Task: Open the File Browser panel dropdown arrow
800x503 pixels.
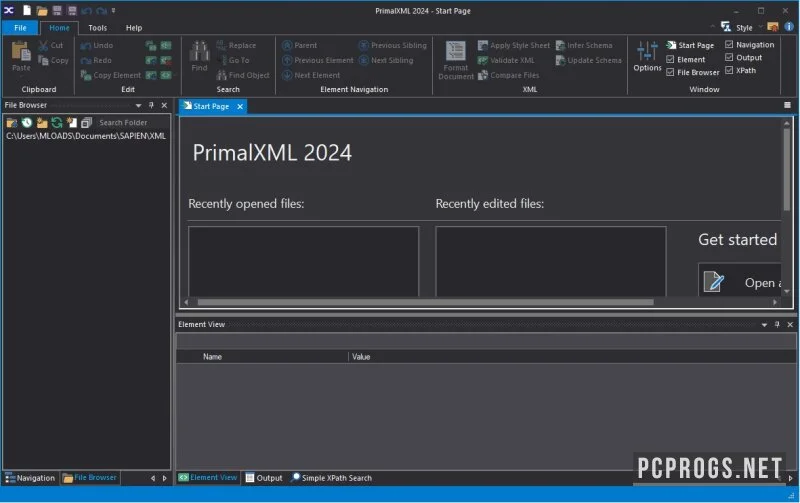Action: [138, 106]
